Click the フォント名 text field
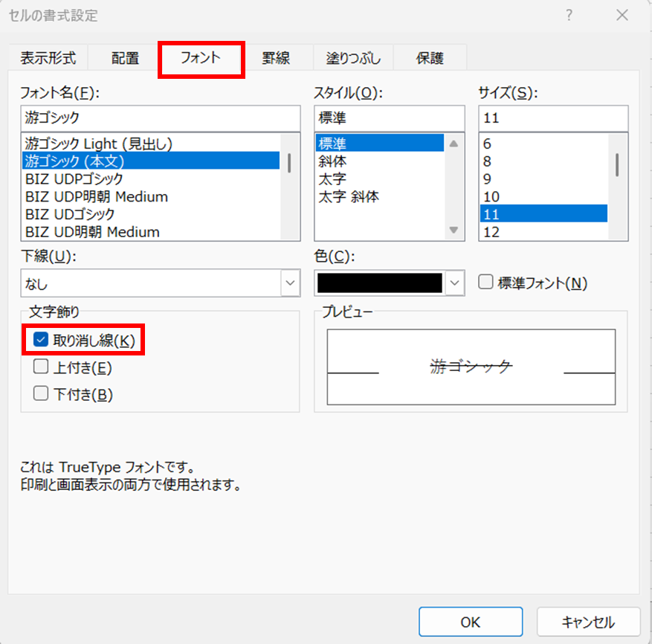 [161, 117]
